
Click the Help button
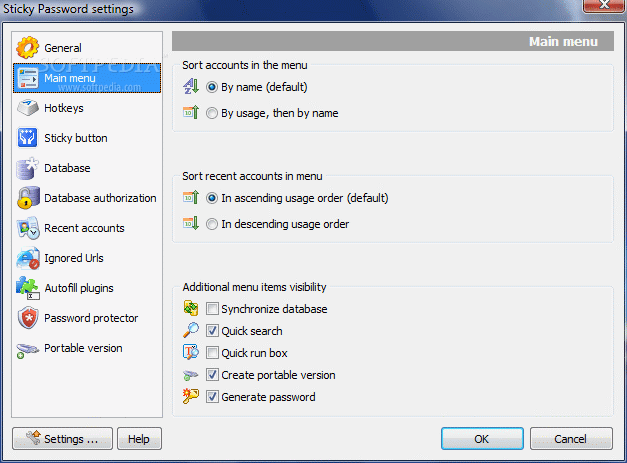coord(139,439)
